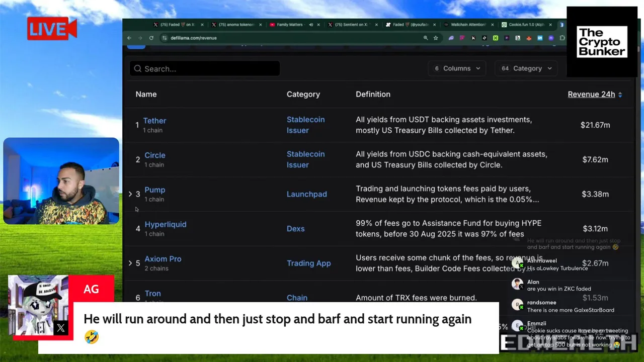
Task: Close the 'anoma tokenomics' tab
Action: pos(260,25)
